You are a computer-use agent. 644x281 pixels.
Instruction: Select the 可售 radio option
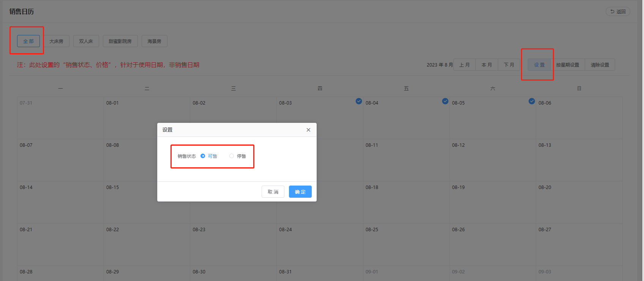203,156
